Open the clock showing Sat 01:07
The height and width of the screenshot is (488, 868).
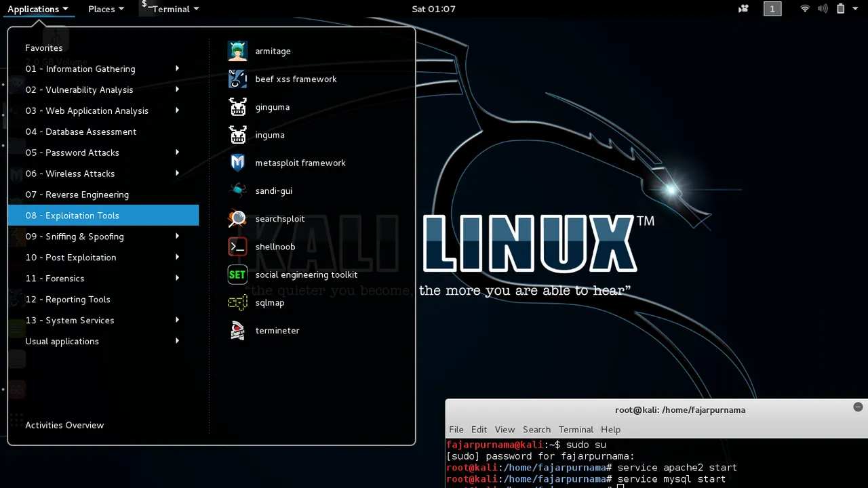click(x=433, y=9)
